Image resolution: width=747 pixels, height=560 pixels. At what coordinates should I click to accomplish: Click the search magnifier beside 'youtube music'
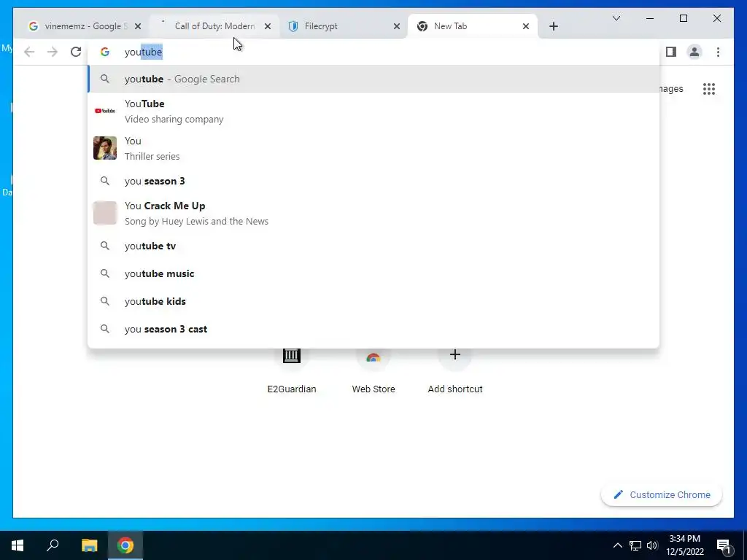click(105, 273)
